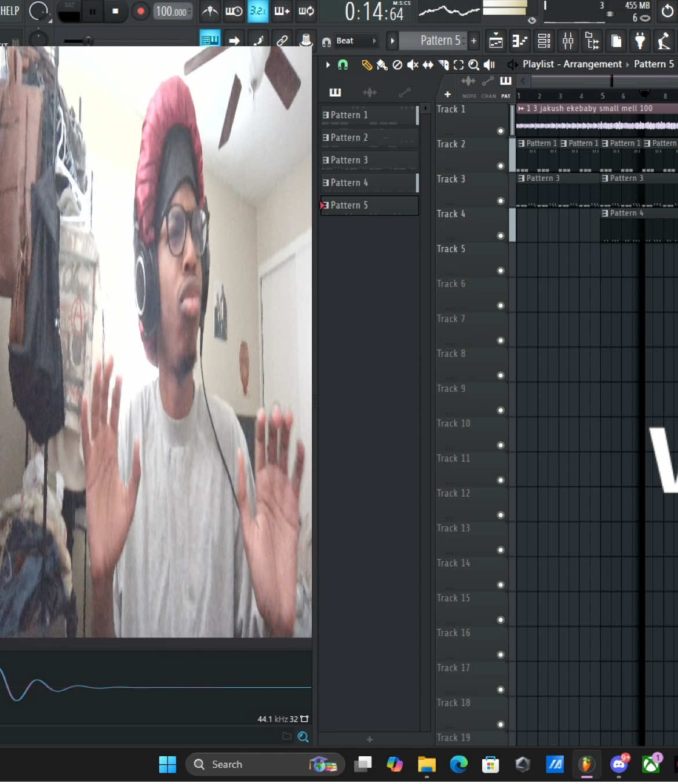This screenshot has width=678, height=784.
Task: Select the Paint brush tool
Action: pos(382,65)
